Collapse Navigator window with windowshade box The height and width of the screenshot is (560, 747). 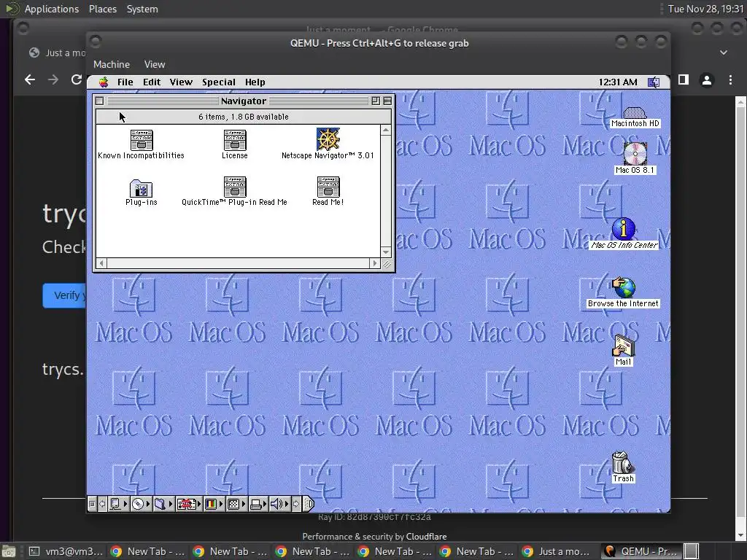pos(387,101)
